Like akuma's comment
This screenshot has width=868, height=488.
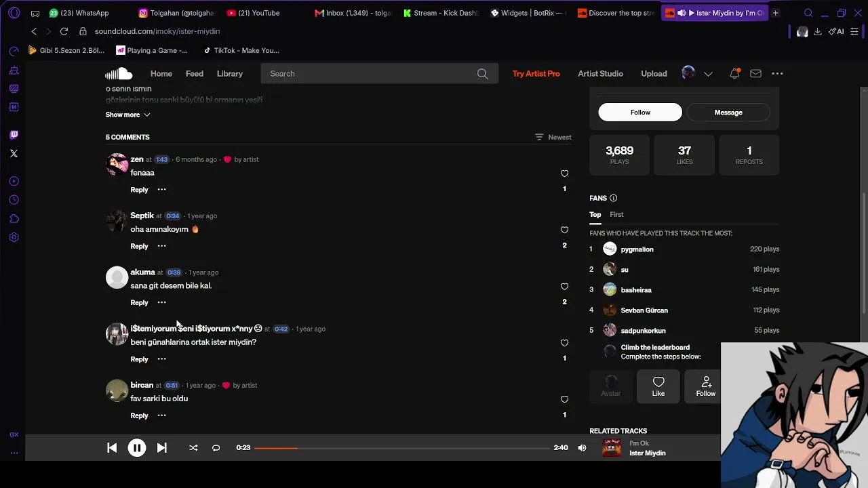point(564,287)
